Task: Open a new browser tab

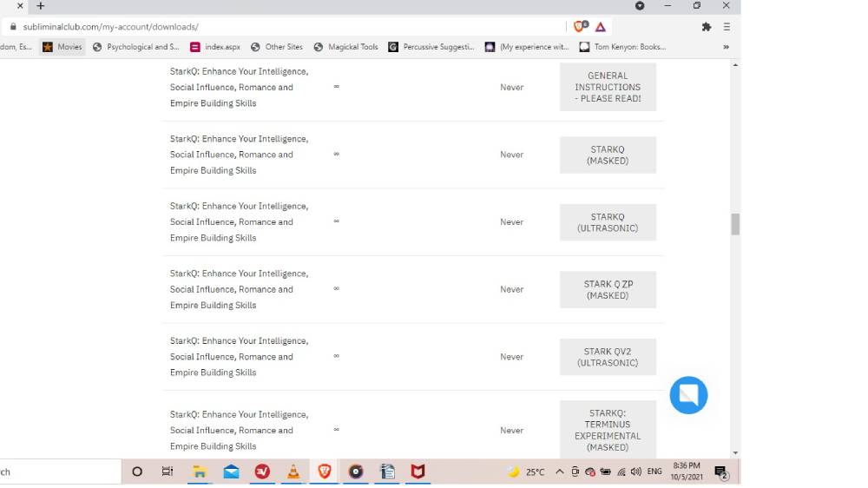Action: point(41,5)
